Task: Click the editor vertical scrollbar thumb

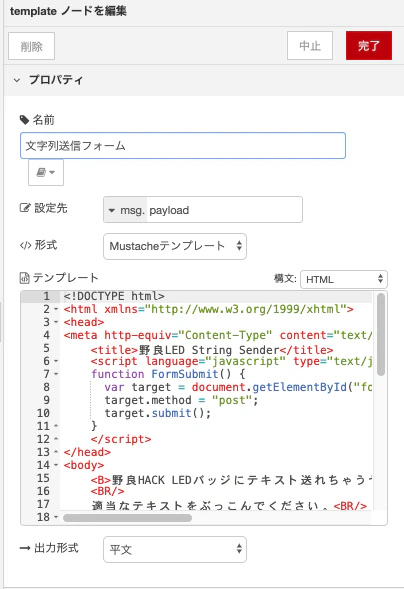Action: 381,334
